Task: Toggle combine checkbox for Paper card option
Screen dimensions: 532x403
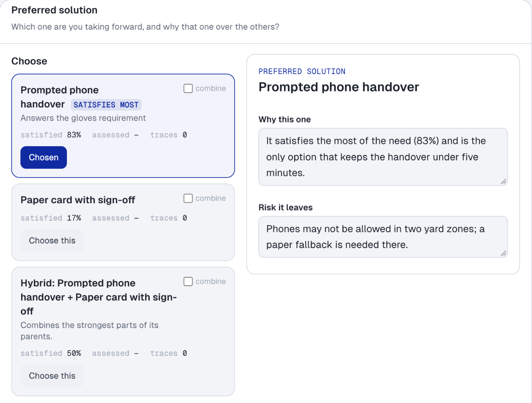Action: pos(188,198)
